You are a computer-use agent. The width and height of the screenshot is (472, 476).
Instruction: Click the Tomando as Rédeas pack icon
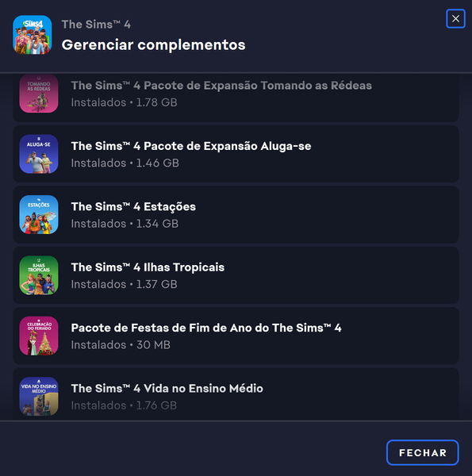coord(39,94)
